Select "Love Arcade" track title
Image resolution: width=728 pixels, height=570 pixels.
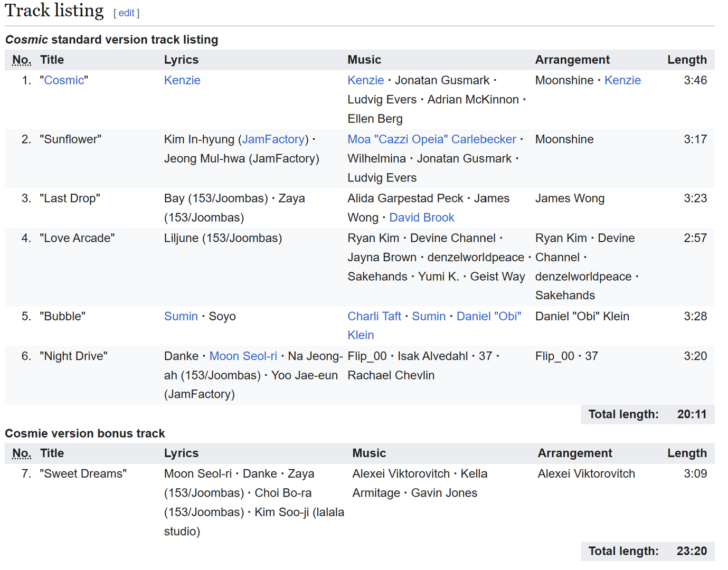(x=77, y=238)
